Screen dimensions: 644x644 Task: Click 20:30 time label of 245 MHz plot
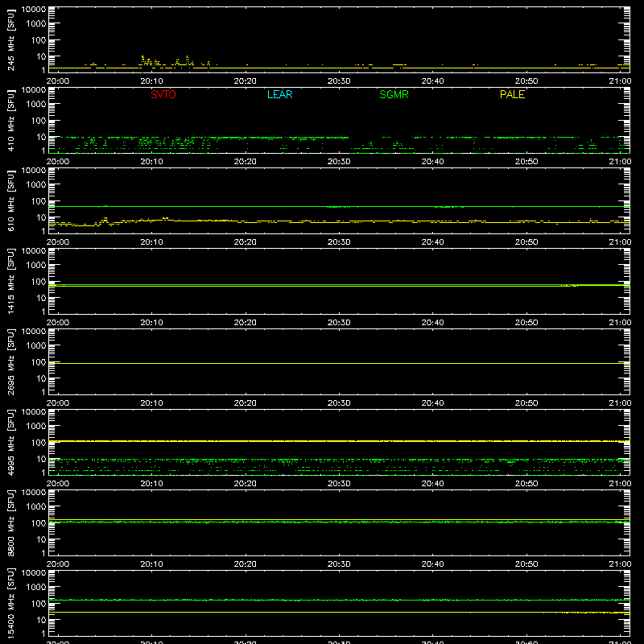339,81
